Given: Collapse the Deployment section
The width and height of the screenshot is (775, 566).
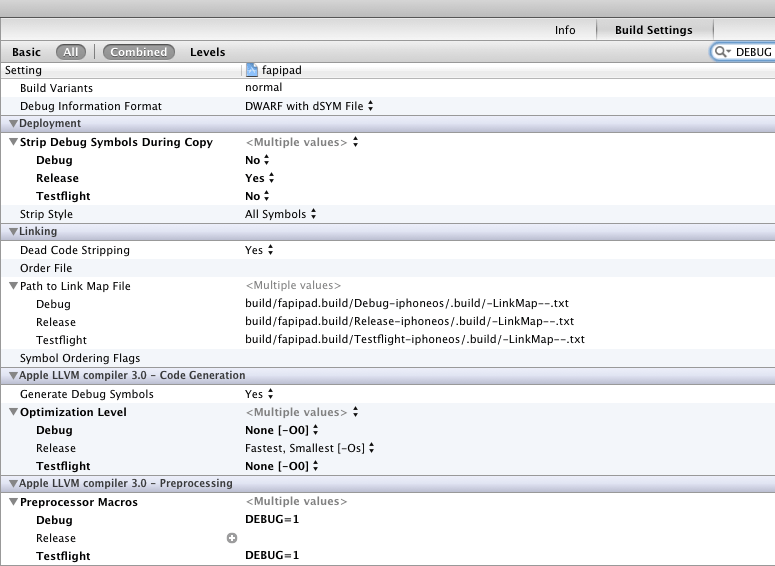Looking at the screenshot, I should [x=13, y=124].
